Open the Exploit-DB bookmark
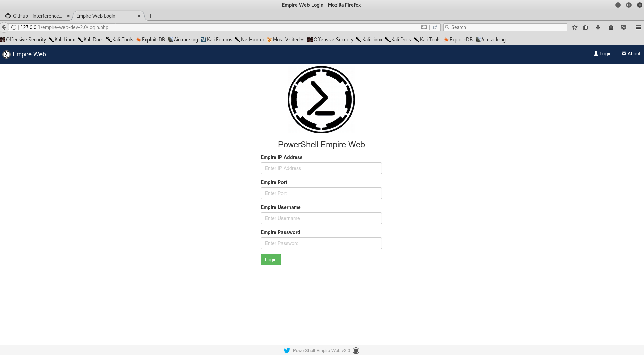Viewport: 644px width, 355px height. (151, 40)
